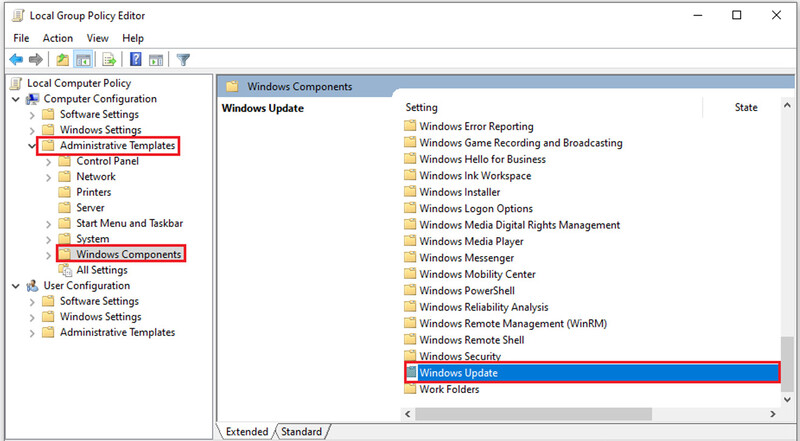Open the File menu
Viewport: 800px width, 441px height.
point(21,38)
